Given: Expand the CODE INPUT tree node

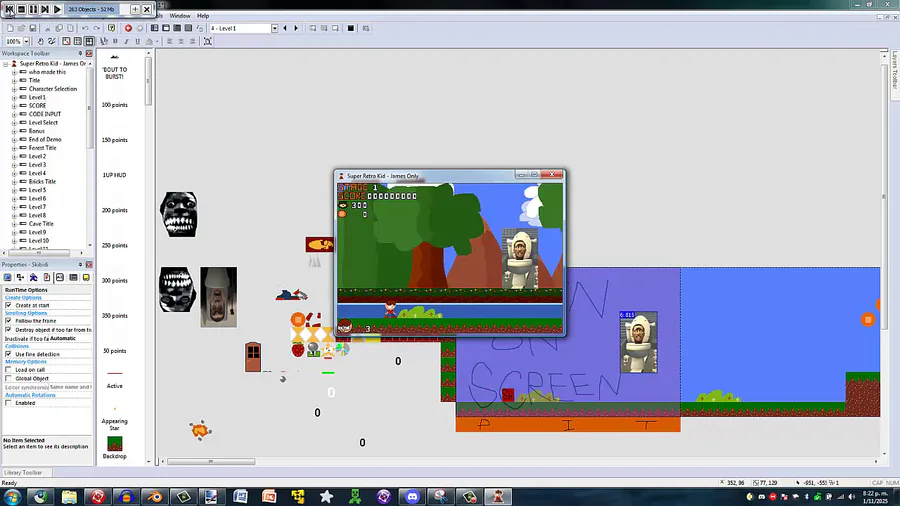Looking at the screenshot, I should click(14, 114).
